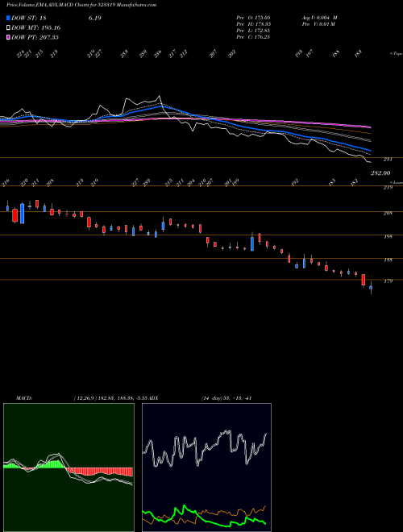This screenshot has height=532, width=403.
Task: Click the 'Pre O: 175.05' open value
Action: tap(253, 18)
